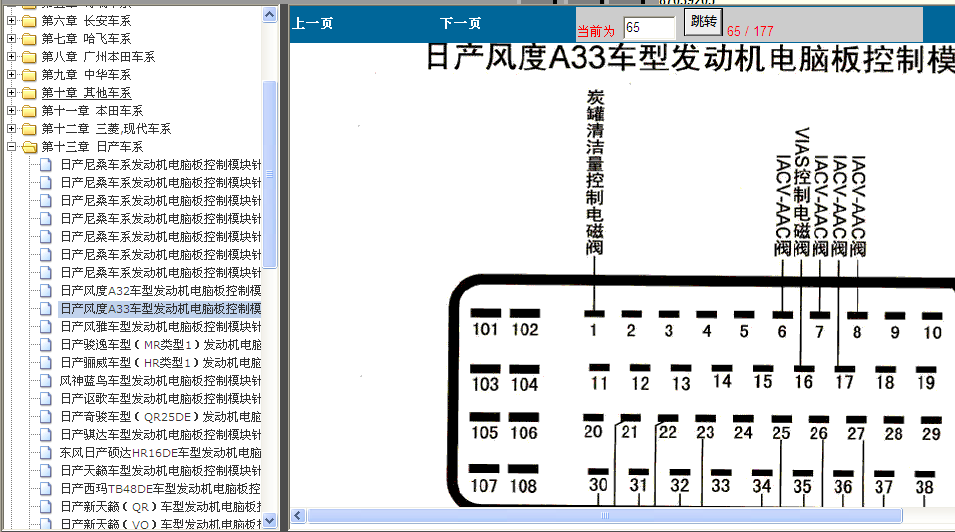Expand the 第十章 其他车系 folder
Viewport: 955px width, 532px height.
pos(11,93)
